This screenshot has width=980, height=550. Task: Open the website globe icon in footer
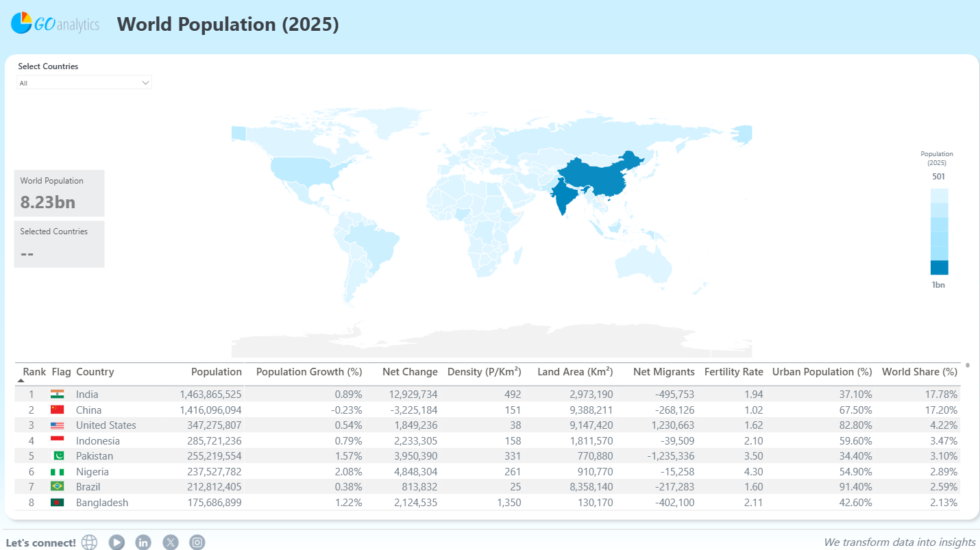tap(89, 542)
